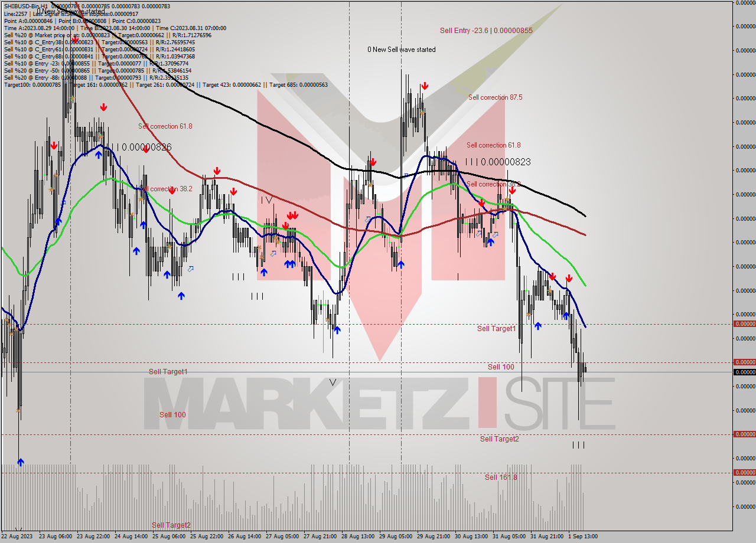Click the Sell Target1 label on the blue price line
Screen dimensions: 756x543
click(168, 372)
